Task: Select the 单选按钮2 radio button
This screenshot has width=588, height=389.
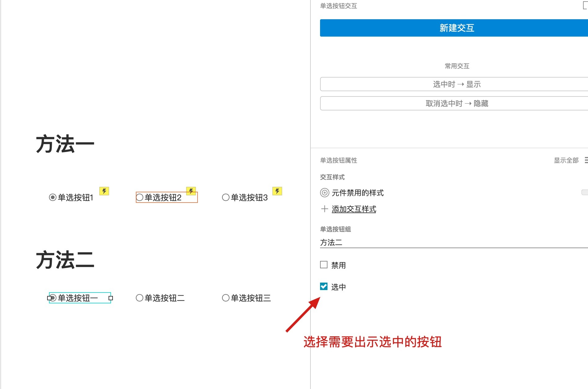Action: (x=139, y=197)
